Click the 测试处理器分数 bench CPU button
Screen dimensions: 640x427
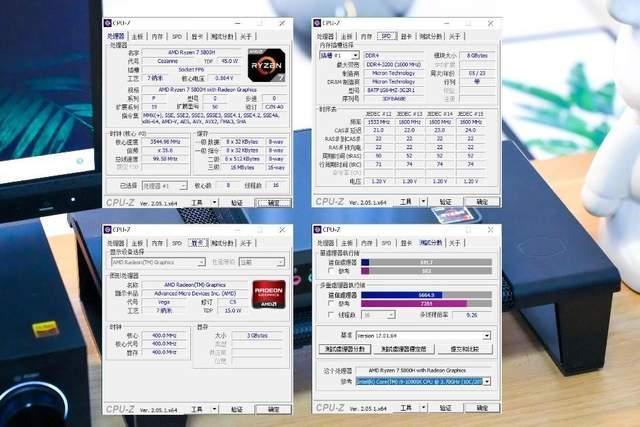(345, 349)
